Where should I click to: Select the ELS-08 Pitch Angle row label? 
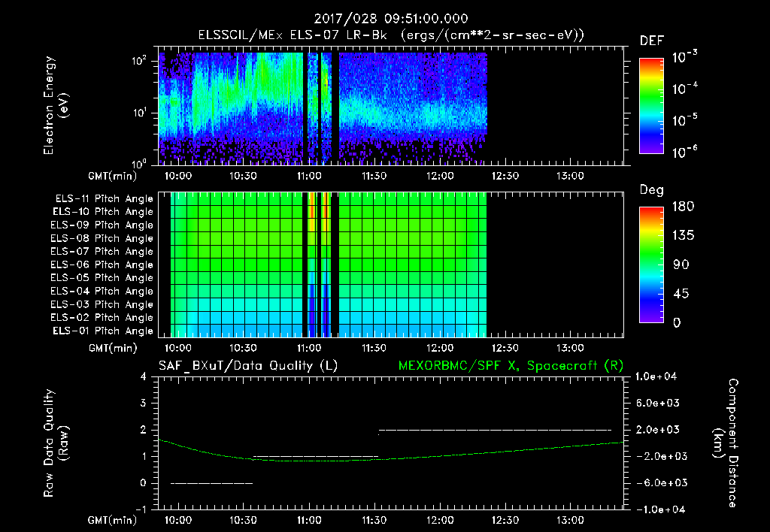[x=102, y=238]
